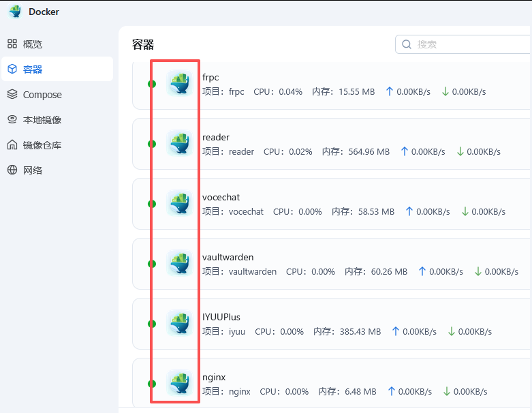Screen dimensions: 532x413
Task: Click vocechat download arrow icon
Action: [465, 211]
